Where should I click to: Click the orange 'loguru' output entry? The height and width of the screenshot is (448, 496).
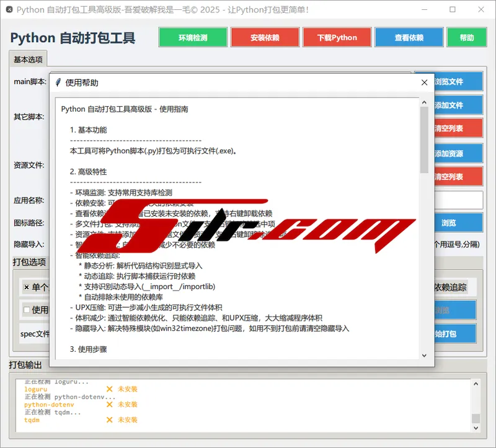(36, 389)
